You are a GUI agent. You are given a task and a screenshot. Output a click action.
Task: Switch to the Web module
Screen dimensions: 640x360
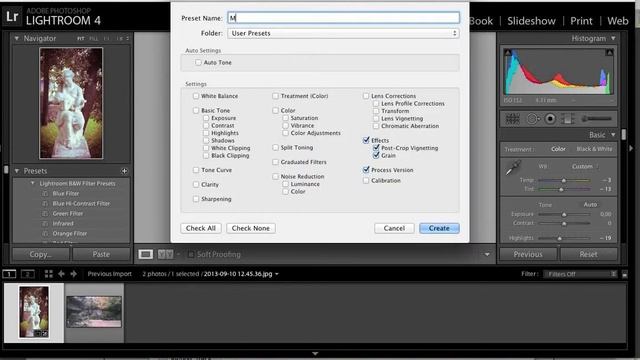click(618, 21)
